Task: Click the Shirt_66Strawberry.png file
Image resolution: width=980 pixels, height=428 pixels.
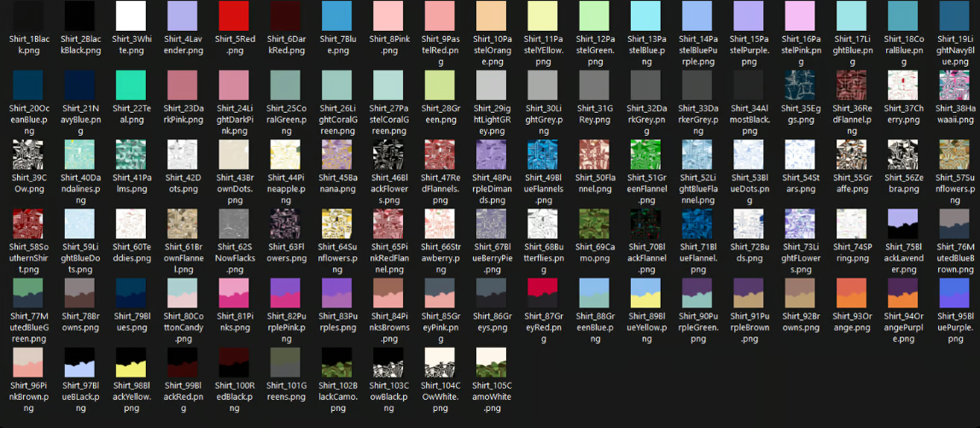Action: pos(440,225)
